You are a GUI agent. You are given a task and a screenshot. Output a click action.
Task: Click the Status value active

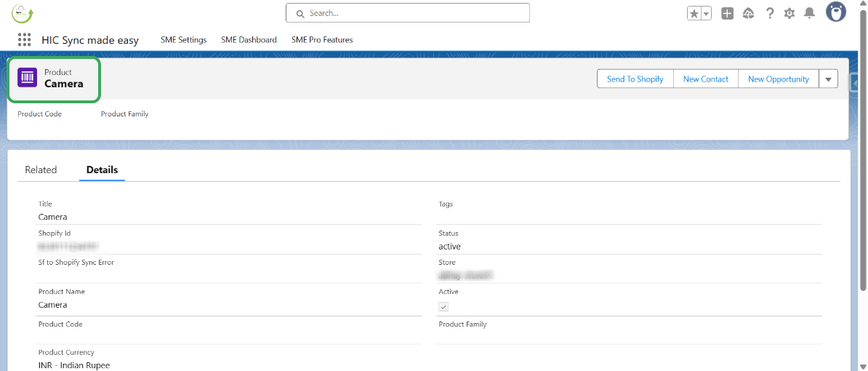pos(449,247)
